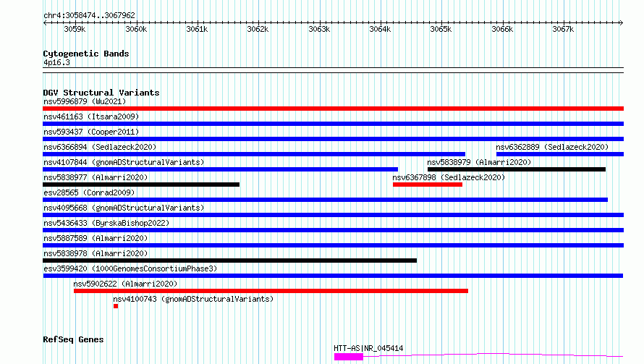This screenshot has height=364, width=644.
Task: Click the blue nsv593437 variant bar
Action: point(333,139)
